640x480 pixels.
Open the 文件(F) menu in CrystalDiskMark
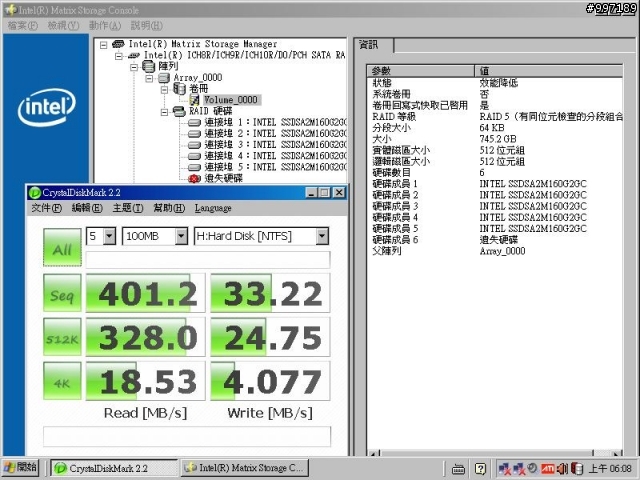pyautogui.click(x=47, y=208)
